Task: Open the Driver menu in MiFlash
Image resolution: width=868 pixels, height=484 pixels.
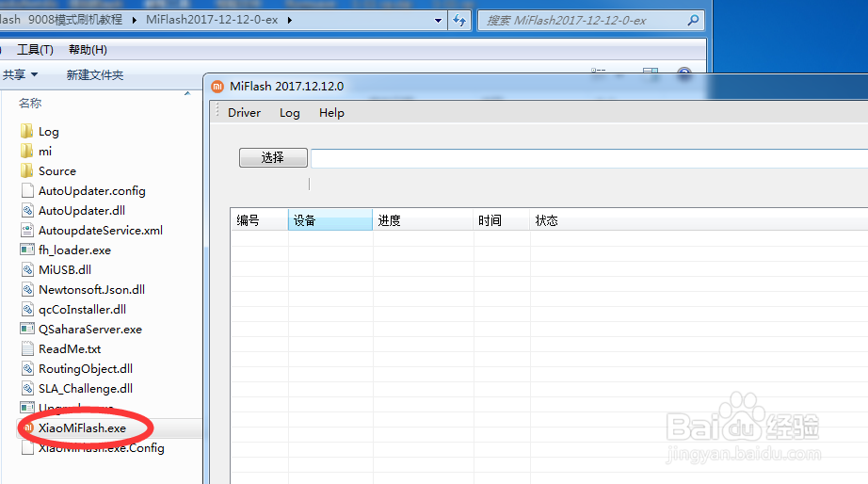Action: 244,112
